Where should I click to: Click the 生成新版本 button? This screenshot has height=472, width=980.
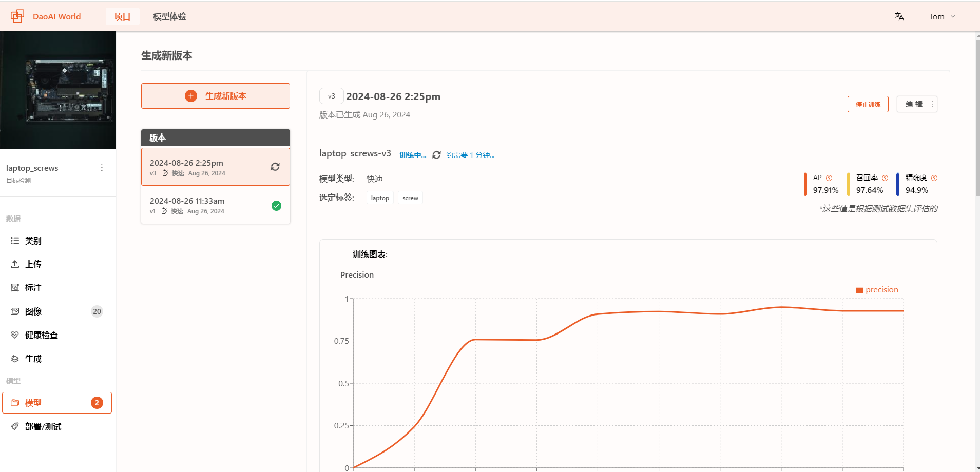pos(216,96)
